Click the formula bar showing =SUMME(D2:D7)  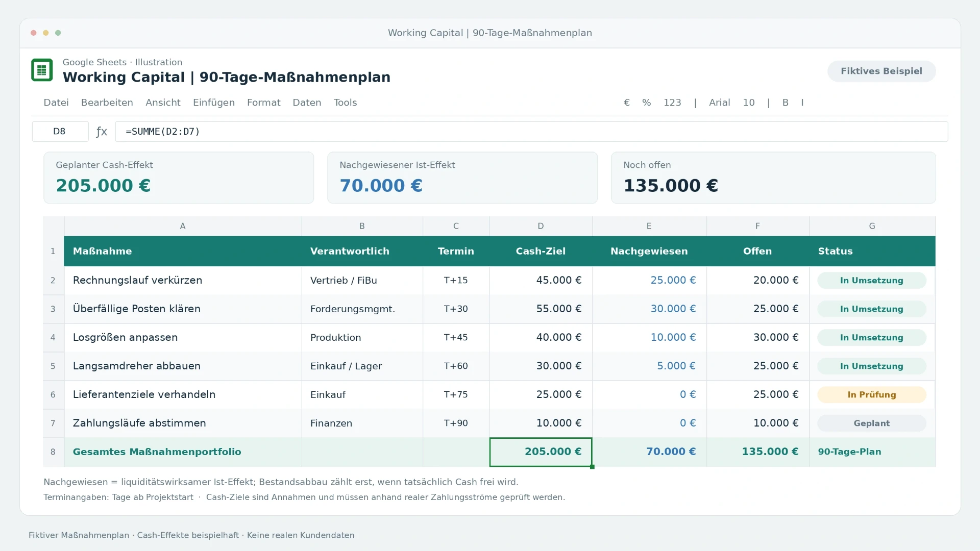pyautogui.click(x=531, y=132)
